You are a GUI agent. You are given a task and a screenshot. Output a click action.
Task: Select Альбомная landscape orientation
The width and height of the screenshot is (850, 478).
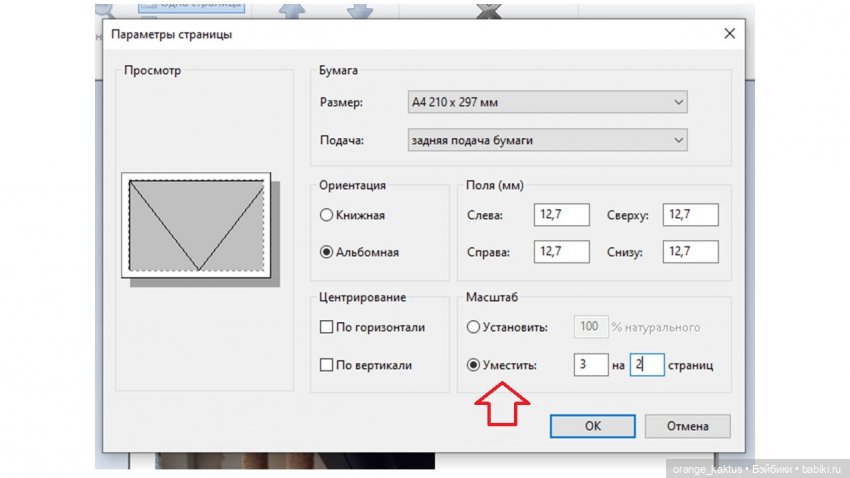pos(326,252)
